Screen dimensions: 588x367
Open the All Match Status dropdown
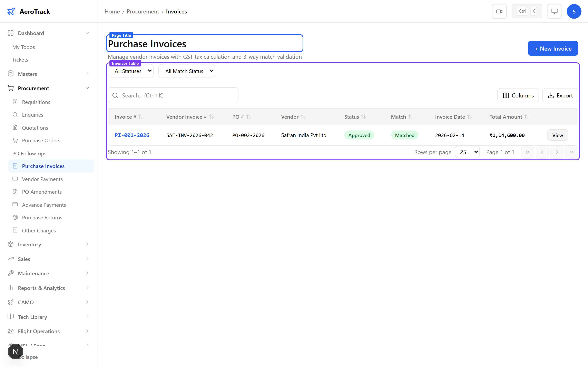point(187,71)
